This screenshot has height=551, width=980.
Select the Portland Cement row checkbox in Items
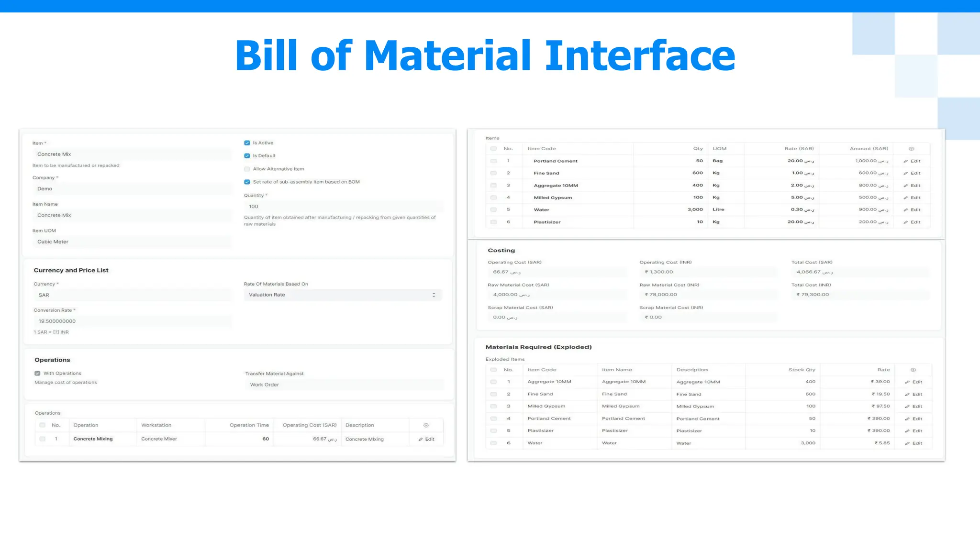493,161
